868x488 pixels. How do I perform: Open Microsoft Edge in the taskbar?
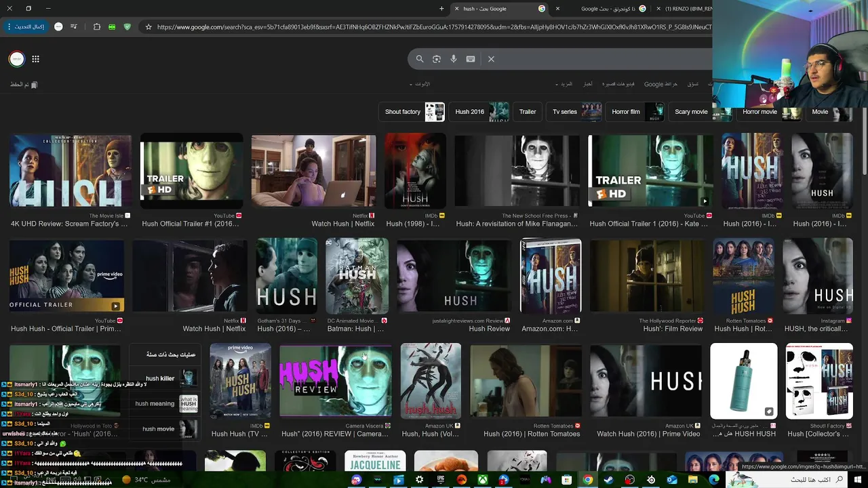(x=714, y=480)
